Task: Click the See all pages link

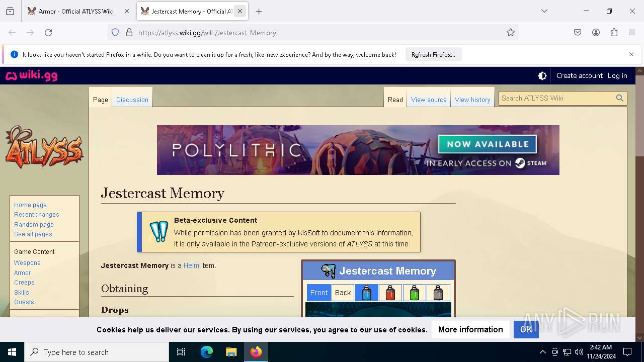Action: tap(33, 234)
